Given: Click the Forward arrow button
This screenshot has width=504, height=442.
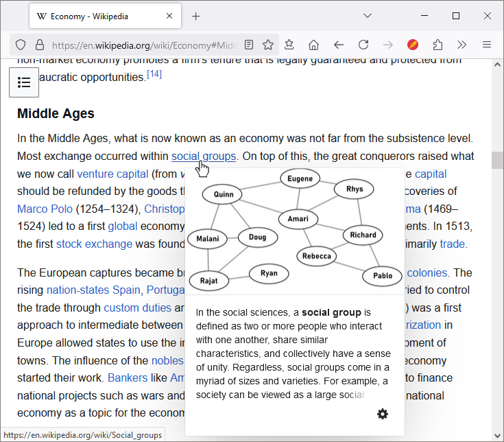Looking at the screenshot, I should [388, 45].
